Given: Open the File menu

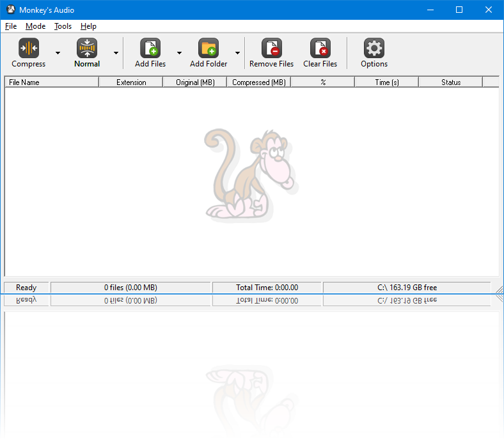Looking at the screenshot, I should click(11, 26).
